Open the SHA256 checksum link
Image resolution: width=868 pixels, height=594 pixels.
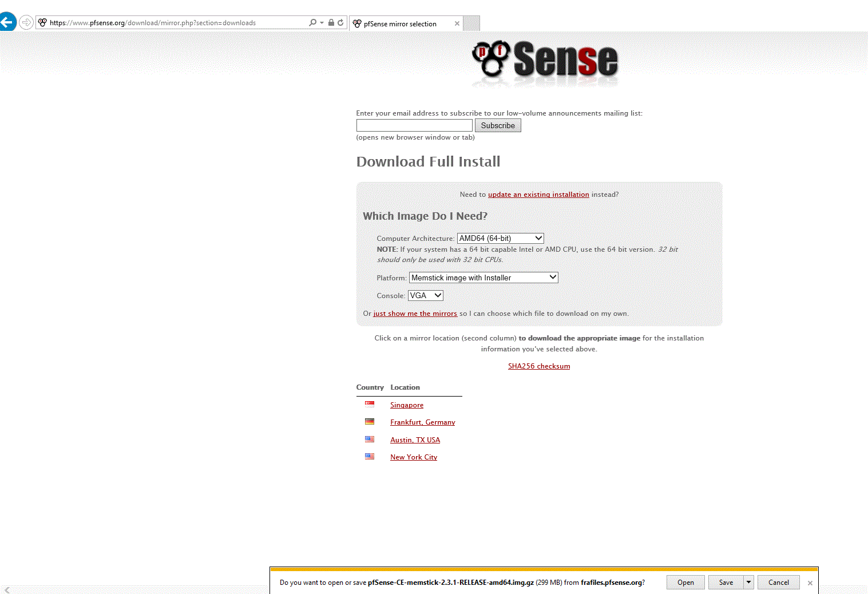click(x=539, y=366)
